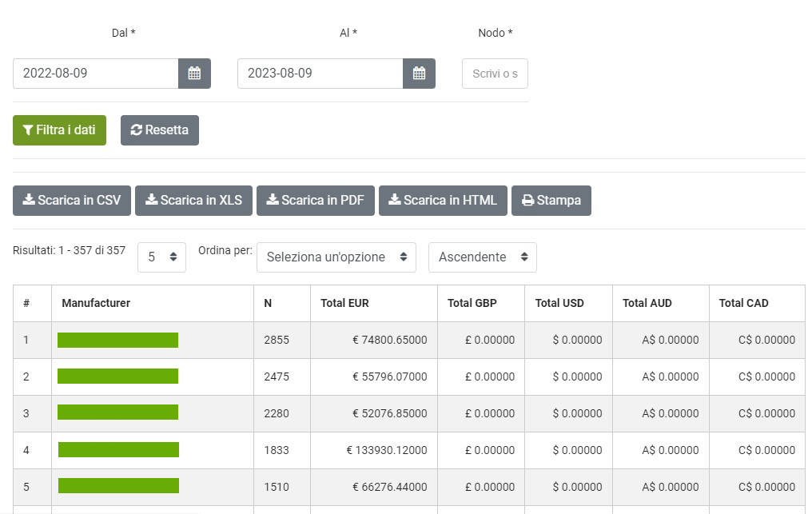
Task: Click the Filtra i dati button
Action: (x=59, y=130)
